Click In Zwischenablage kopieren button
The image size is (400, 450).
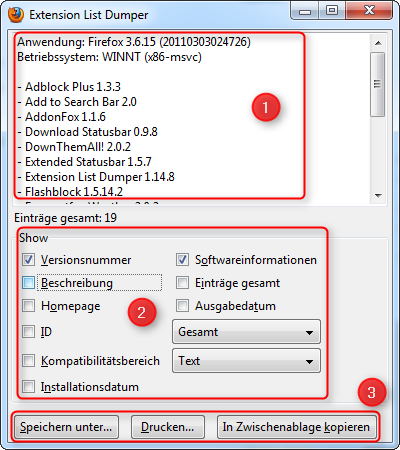click(296, 427)
